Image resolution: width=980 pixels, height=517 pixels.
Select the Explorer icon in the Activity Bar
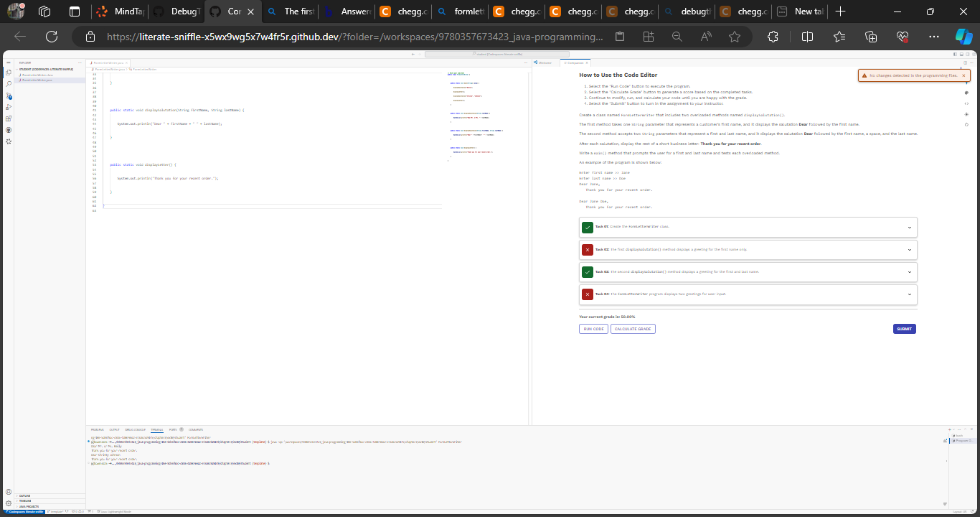(x=9, y=72)
